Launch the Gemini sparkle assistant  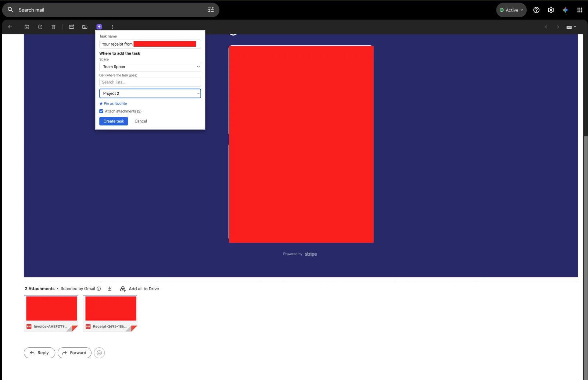point(565,10)
